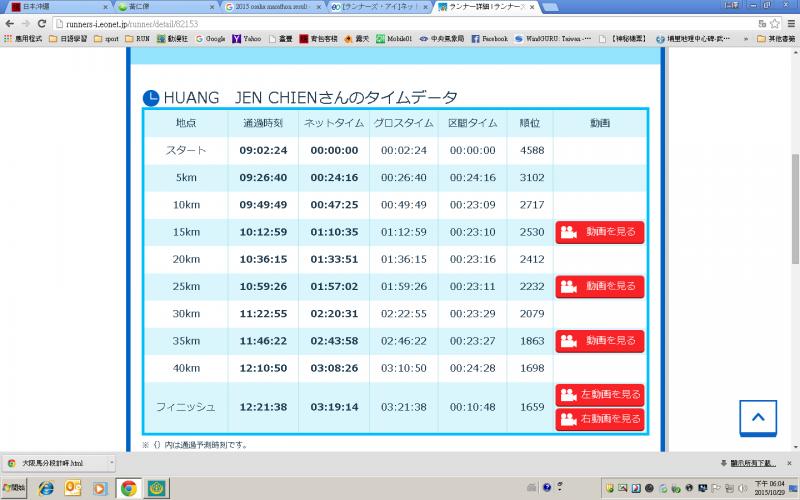The width and height of the screenshot is (800, 500).
Task: Select the active ランナー詳細 tab
Action: click(486, 7)
